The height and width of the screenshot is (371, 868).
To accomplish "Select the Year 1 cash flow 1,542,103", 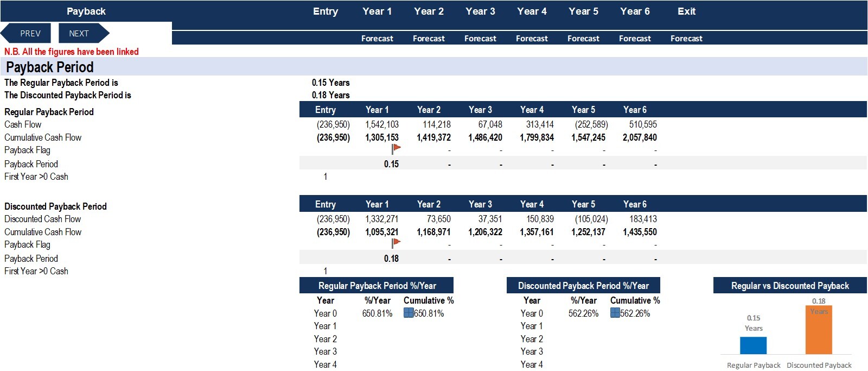I will pos(382,124).
